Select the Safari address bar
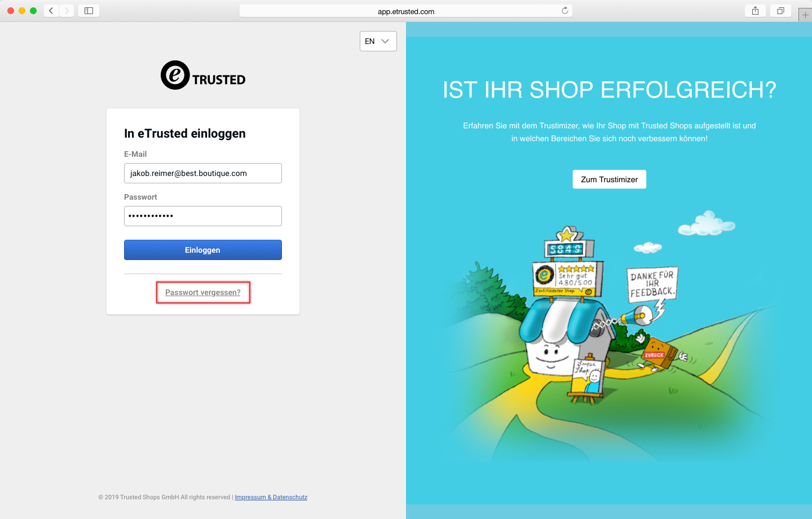Image resolution: width=812 pixels, height=519 pixels. point(405,11)
